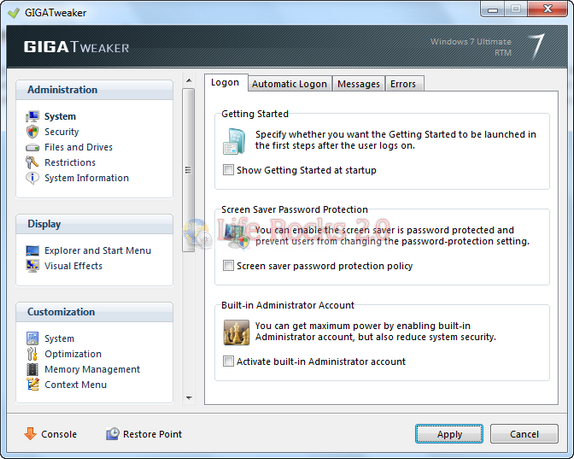Open Memory Management category

coord(92,369)
